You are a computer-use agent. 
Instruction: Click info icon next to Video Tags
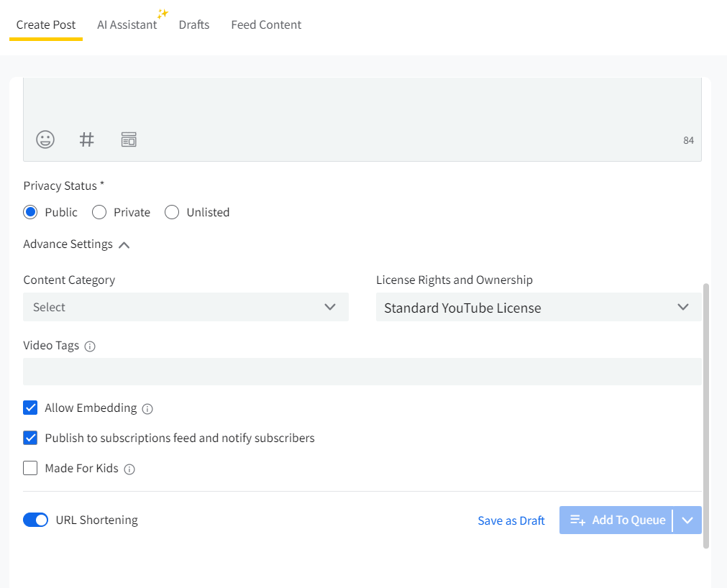coord(90,346)
